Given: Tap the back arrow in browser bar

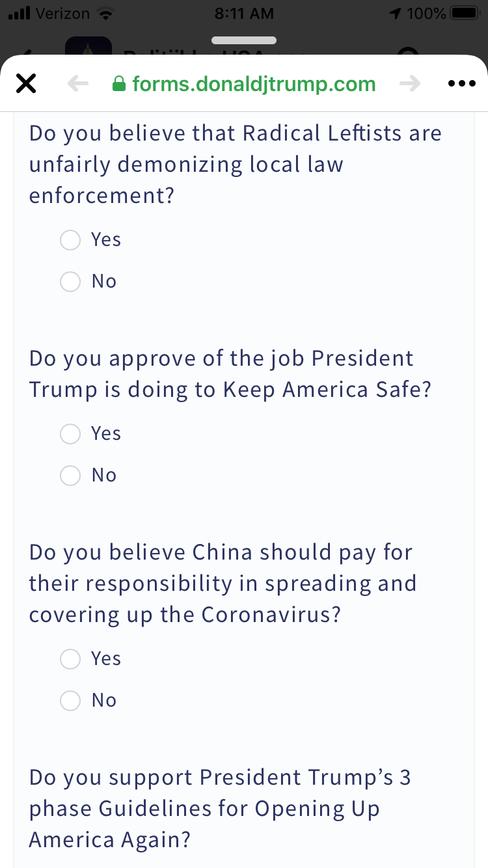Looking at the screenshot, I should (78, 84).
